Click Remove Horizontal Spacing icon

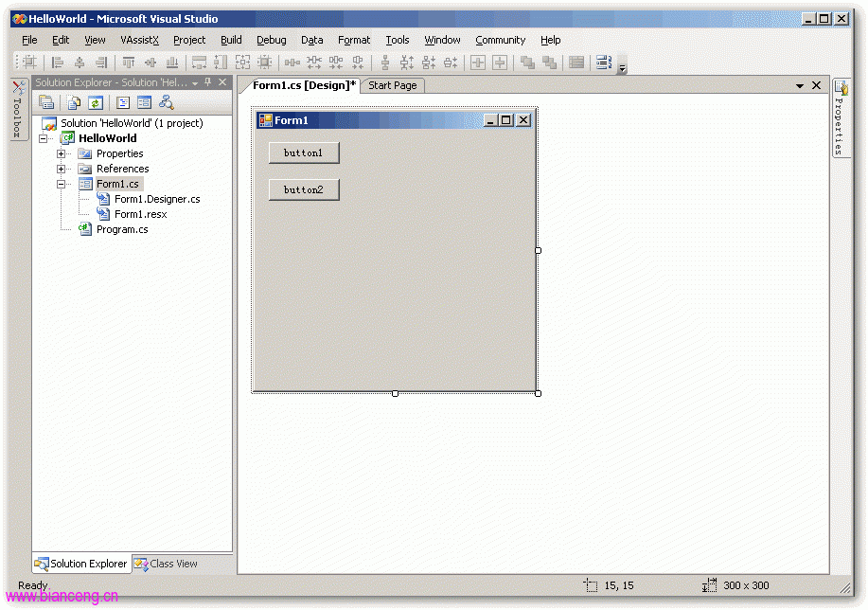point(358,63)
